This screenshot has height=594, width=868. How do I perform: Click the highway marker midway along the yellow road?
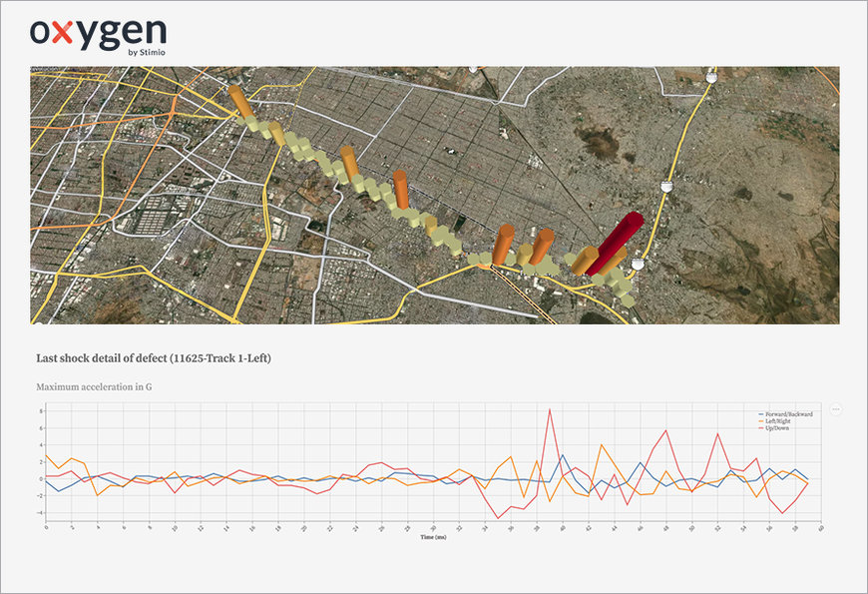[667, 186]
